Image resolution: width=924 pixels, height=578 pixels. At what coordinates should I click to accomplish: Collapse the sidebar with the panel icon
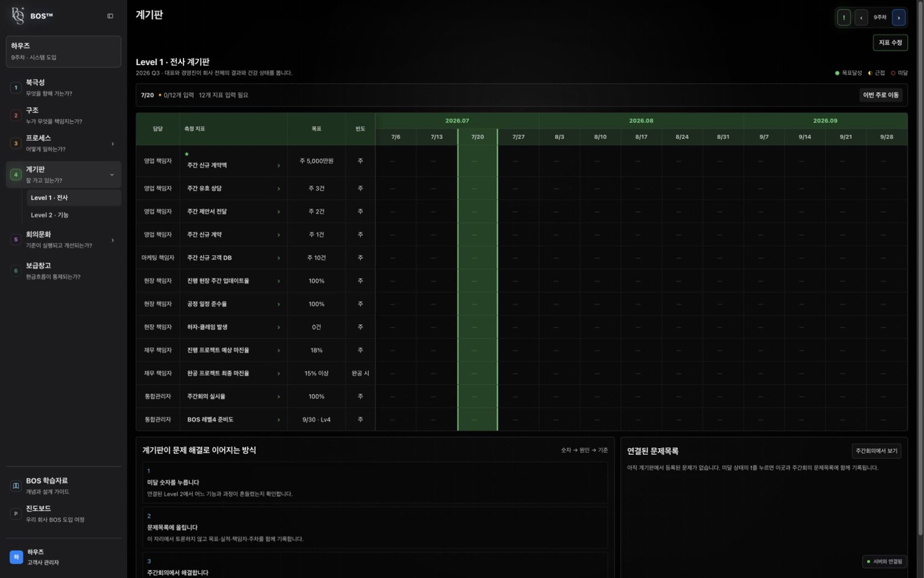[110, 16]
